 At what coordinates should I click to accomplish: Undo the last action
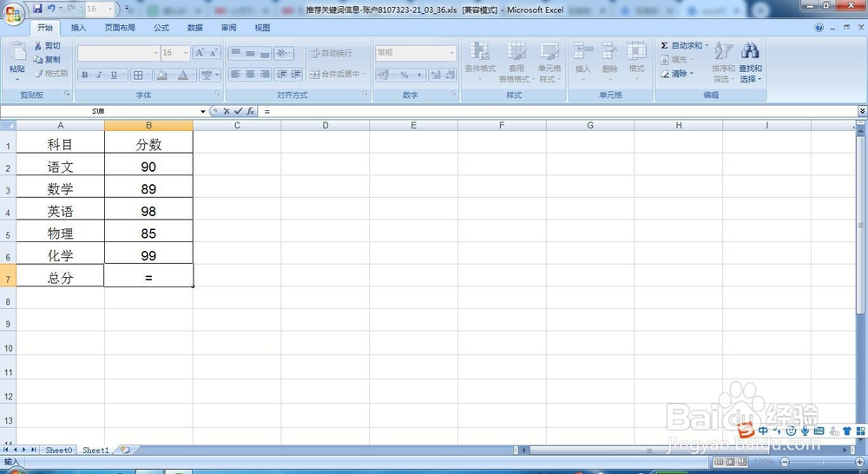pyautogui.click(x=51, y=9)
